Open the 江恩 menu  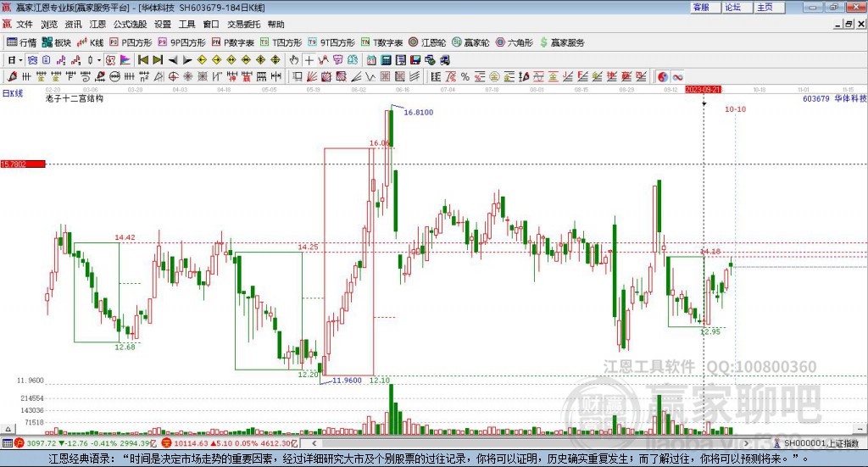point(97,25)
